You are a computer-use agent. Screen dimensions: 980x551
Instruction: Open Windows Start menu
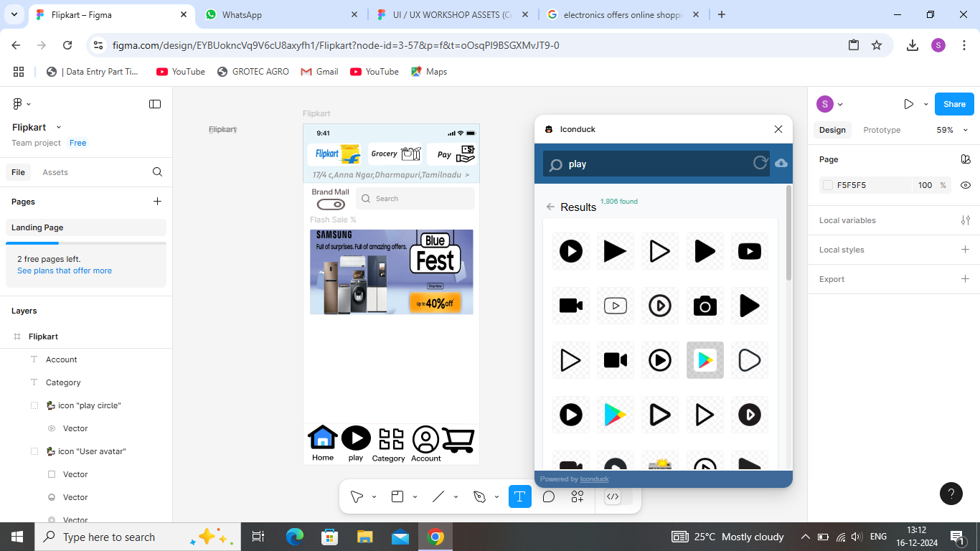tap(17, 537)
